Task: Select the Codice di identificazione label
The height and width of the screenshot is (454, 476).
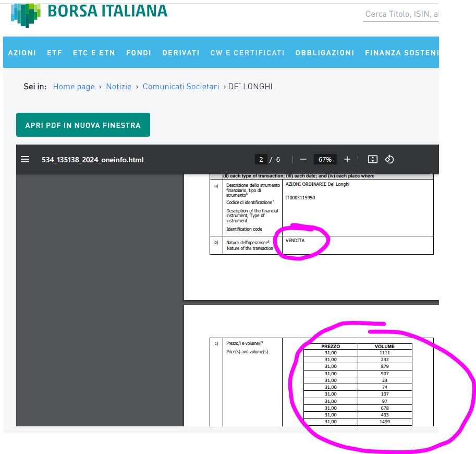Action: pos(250,202)
